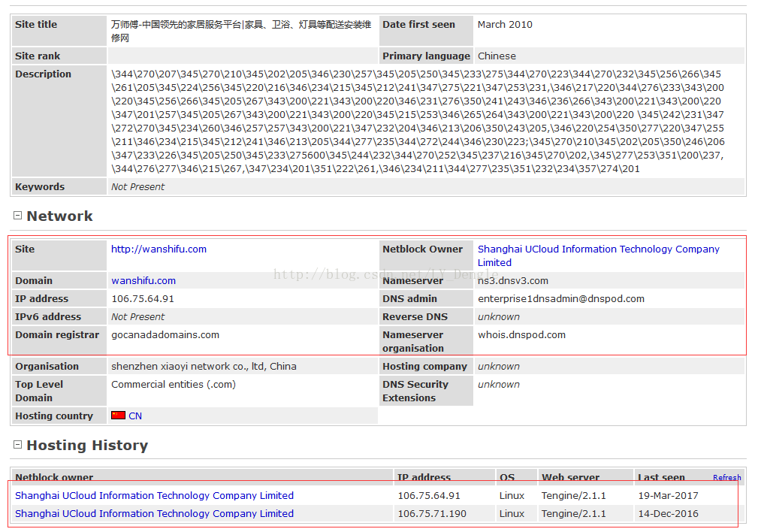Click the IPv6 address Not Present value
Image resolution: width=758 pixels, height=532 pixels.
click(137, 317)
